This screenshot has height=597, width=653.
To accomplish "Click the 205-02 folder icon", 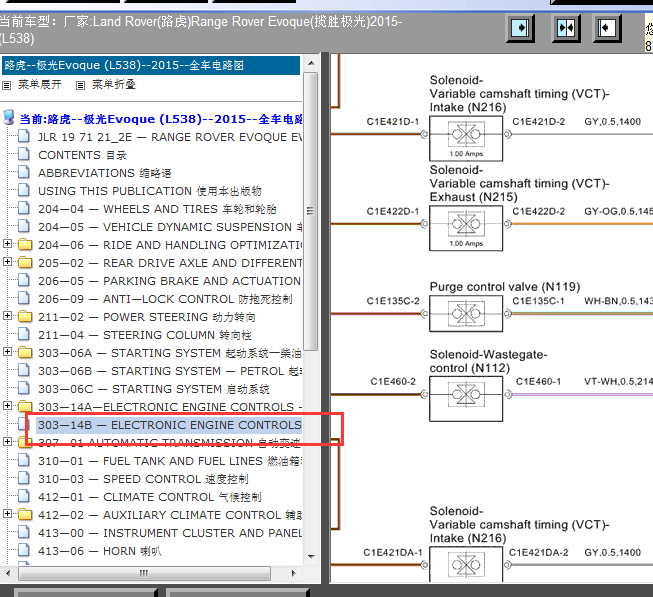I will pyautogui.click(x=25, y=263).
